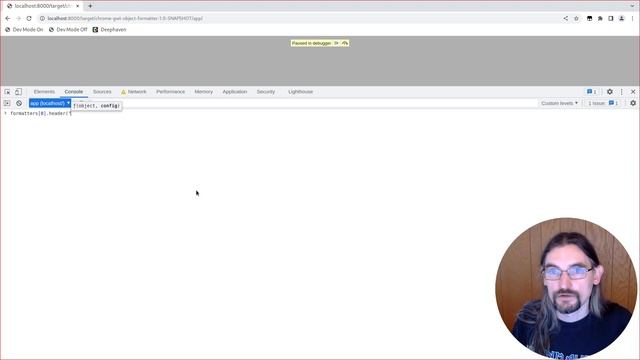Toggle the device toolbar icon

click(x=18, y=92)
